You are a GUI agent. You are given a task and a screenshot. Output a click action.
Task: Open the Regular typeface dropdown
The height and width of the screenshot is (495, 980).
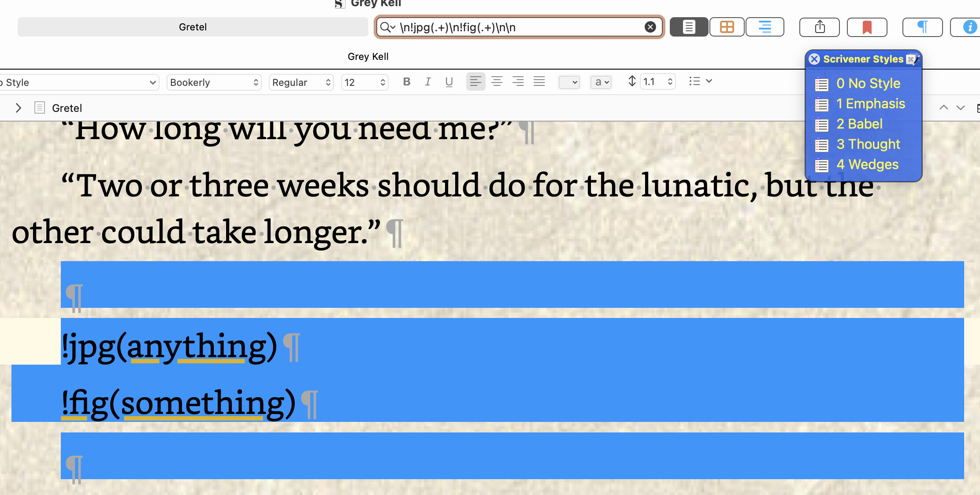click(x=301, y=82)
